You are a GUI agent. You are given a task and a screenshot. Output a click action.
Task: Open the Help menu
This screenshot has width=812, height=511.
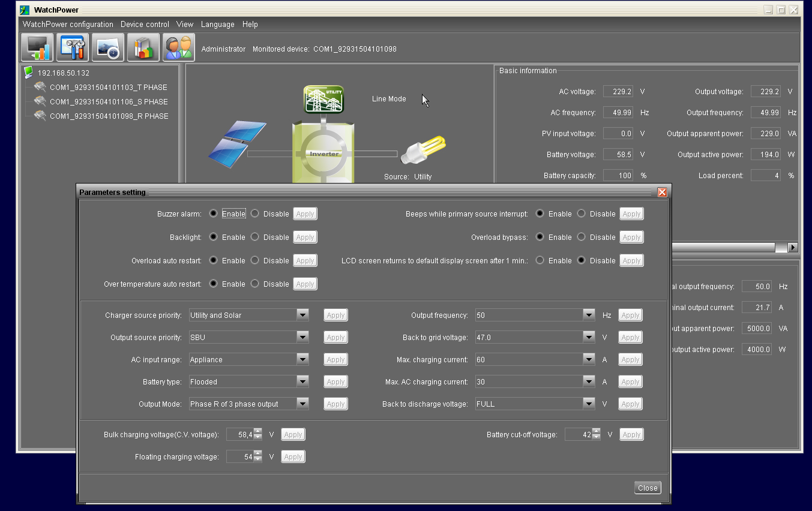250,25
